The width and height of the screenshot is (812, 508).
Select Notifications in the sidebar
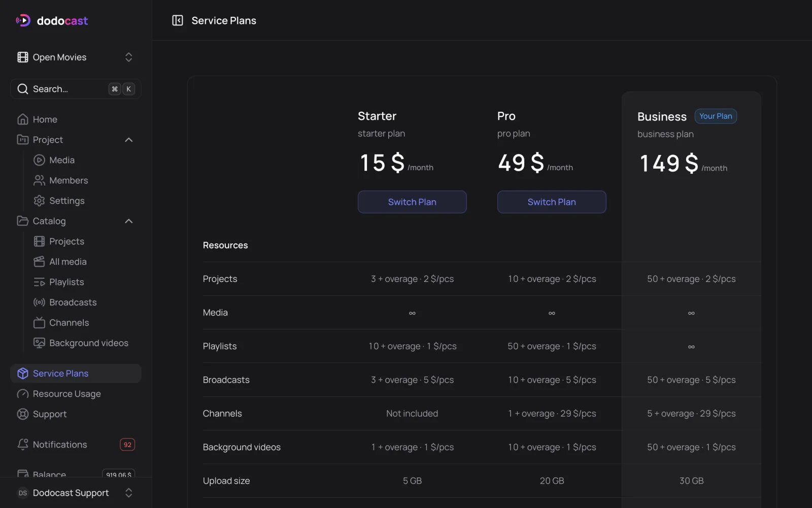point(76,444)
